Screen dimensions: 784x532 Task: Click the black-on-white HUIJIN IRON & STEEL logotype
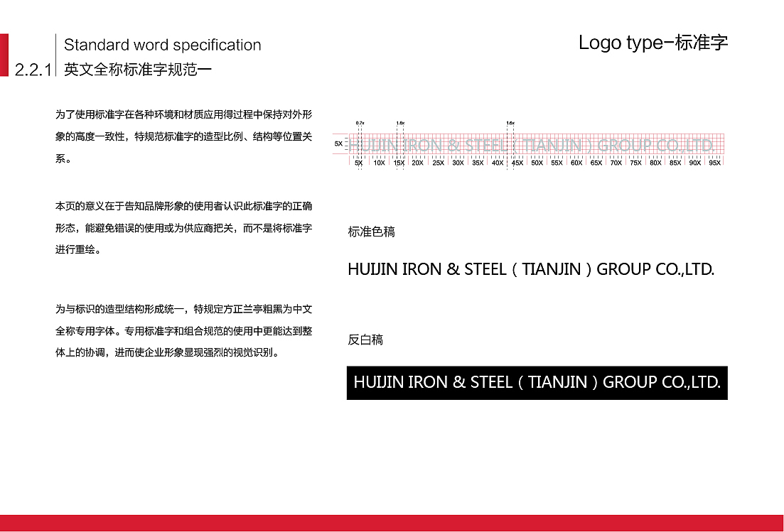(531, 269)
